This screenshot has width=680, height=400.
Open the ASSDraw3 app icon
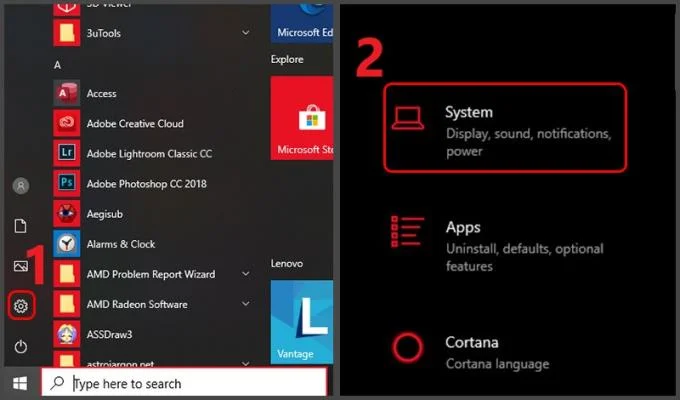coord(66,334)
